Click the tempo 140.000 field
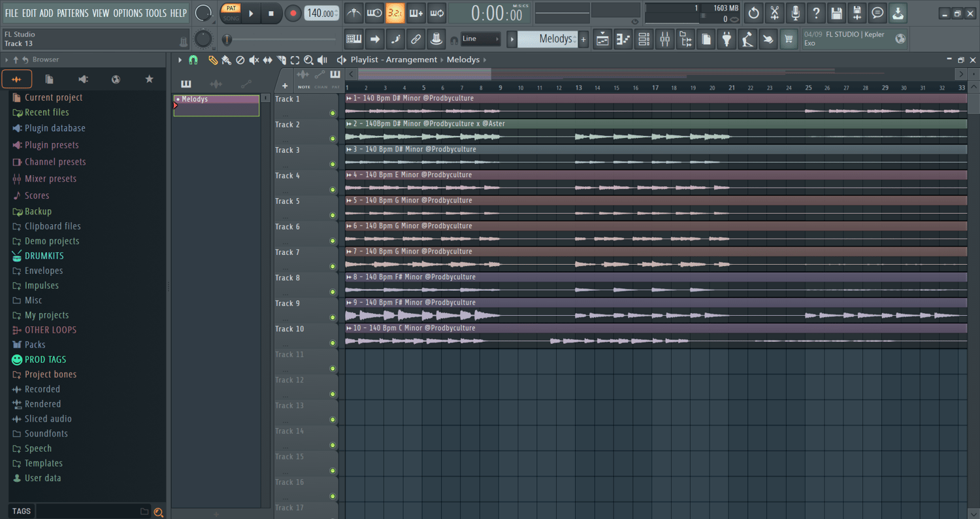 322,13
